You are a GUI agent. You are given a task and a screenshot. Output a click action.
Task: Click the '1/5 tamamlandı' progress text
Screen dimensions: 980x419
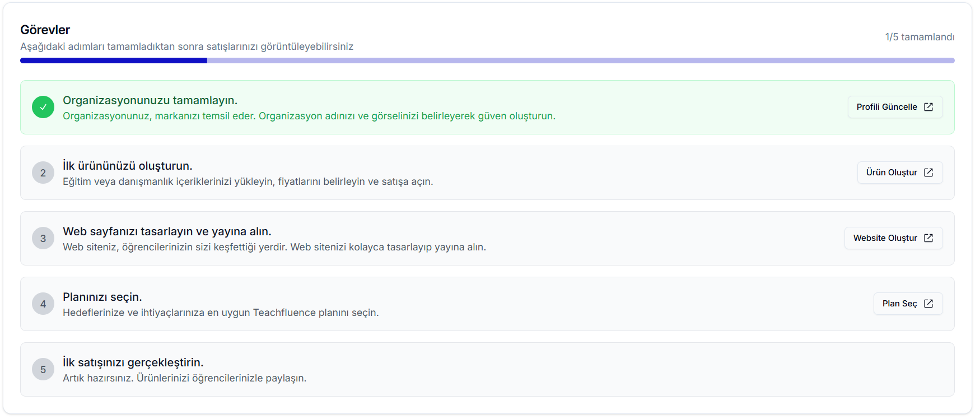[920, 37]
